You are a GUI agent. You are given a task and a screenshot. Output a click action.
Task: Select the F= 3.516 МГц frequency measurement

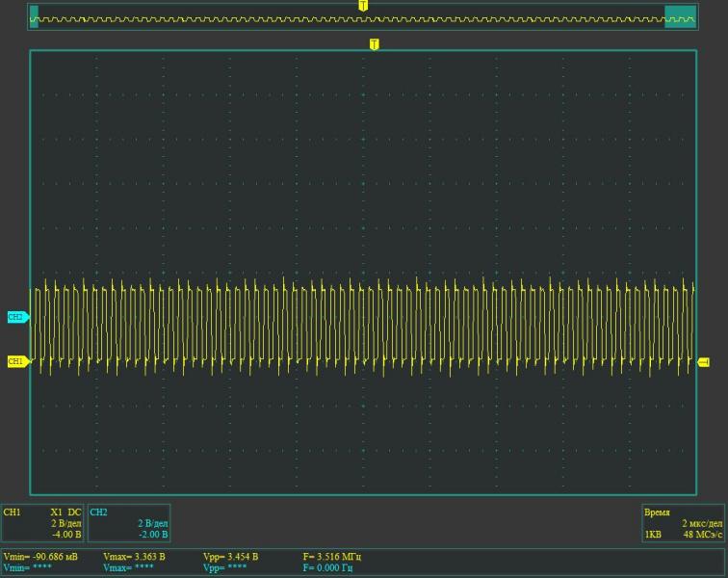tap(332, 557)
